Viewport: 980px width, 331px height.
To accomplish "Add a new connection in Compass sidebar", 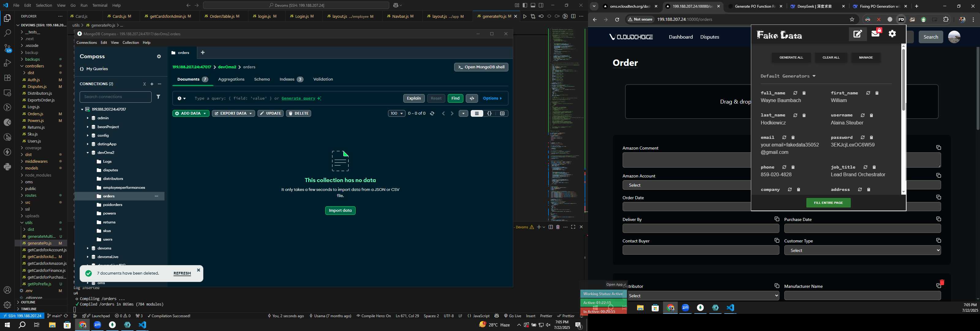I will (x=152, y=84).
